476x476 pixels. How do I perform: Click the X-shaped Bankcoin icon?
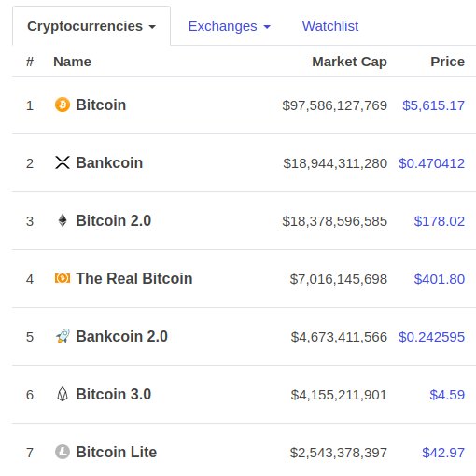coord(63,162)
